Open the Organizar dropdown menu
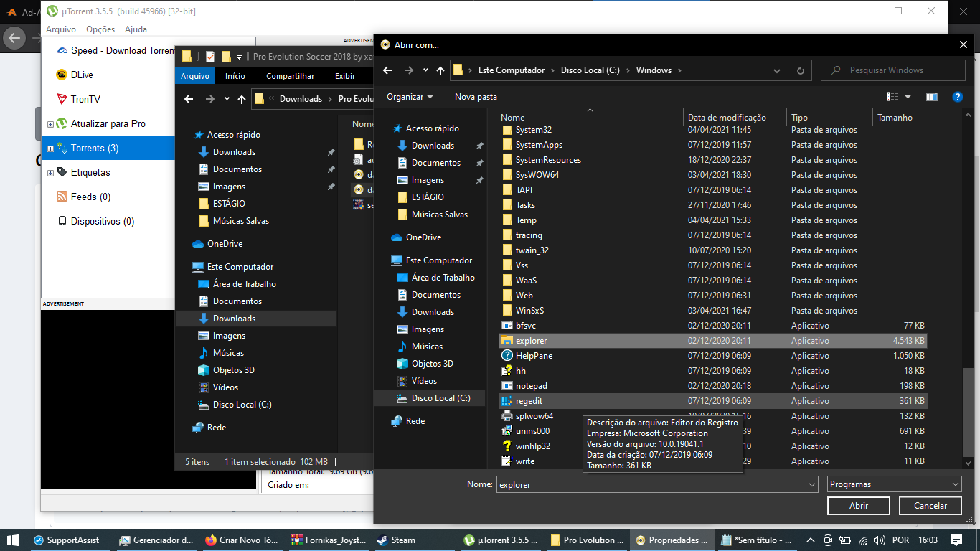The image size is (980, 551). click(x=410, y=97)
